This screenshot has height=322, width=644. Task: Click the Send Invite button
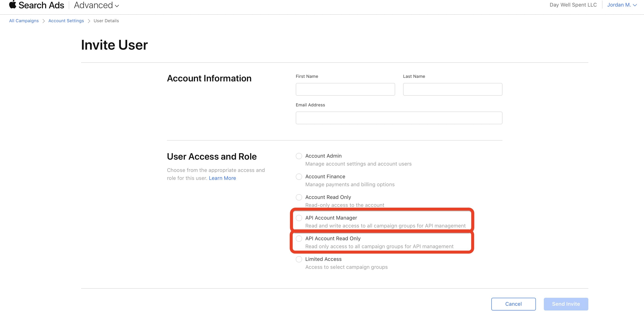point(566,304)
